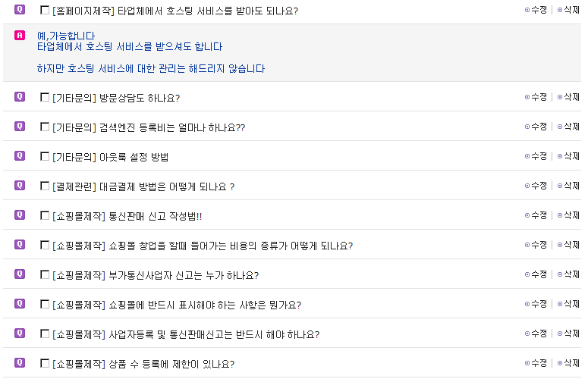Image resolution: width=588 pixels, height=379 pixels.
Task: Click Q icon beside 상품 수 등록 question
Action: pos(20,363)
